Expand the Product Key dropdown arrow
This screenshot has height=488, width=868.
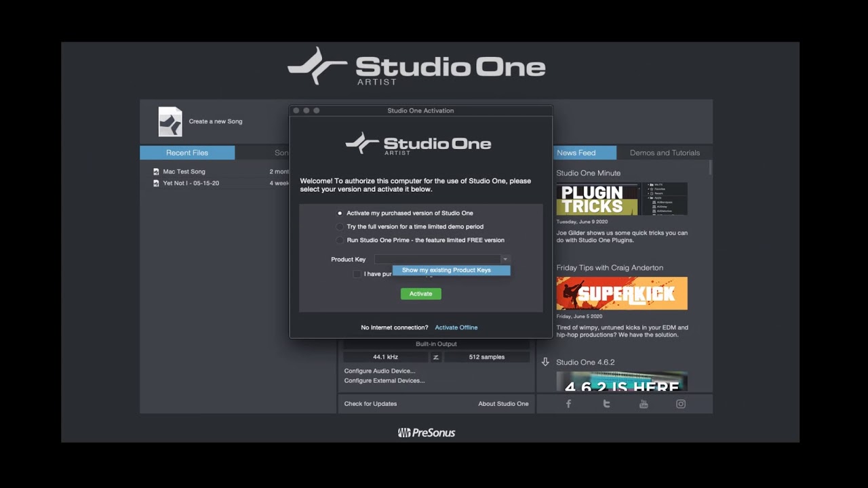(505, 260)
